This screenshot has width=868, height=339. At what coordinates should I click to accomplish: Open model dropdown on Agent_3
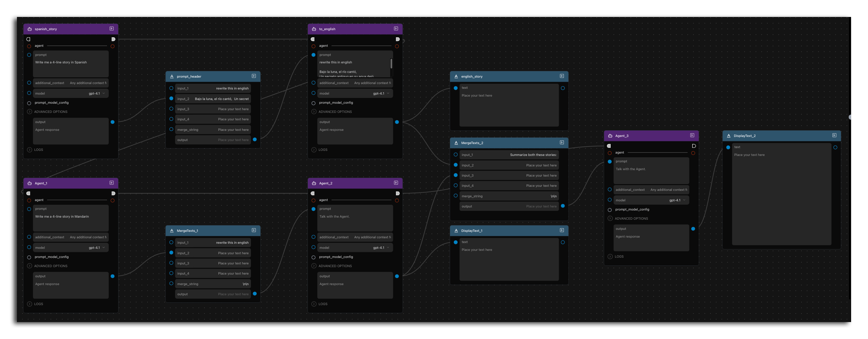point(652,200)
